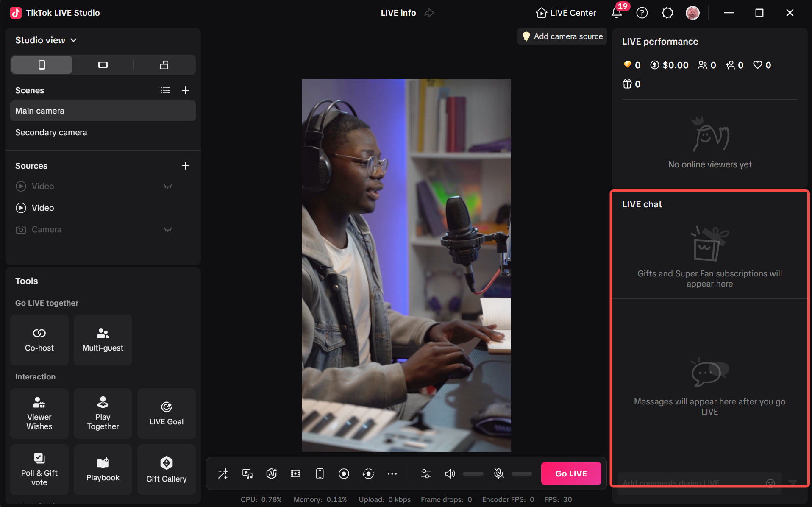Click the recording icon in the bottom toolbar
This screenshot has height=507, width=812.
pos(344,474)
